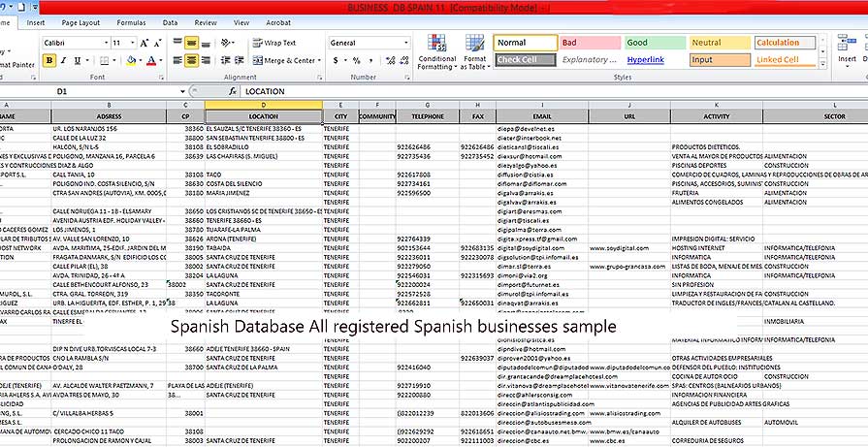The image size is (868, 447).
Task: Open the Review tab
Action: [x=206, y=22]
